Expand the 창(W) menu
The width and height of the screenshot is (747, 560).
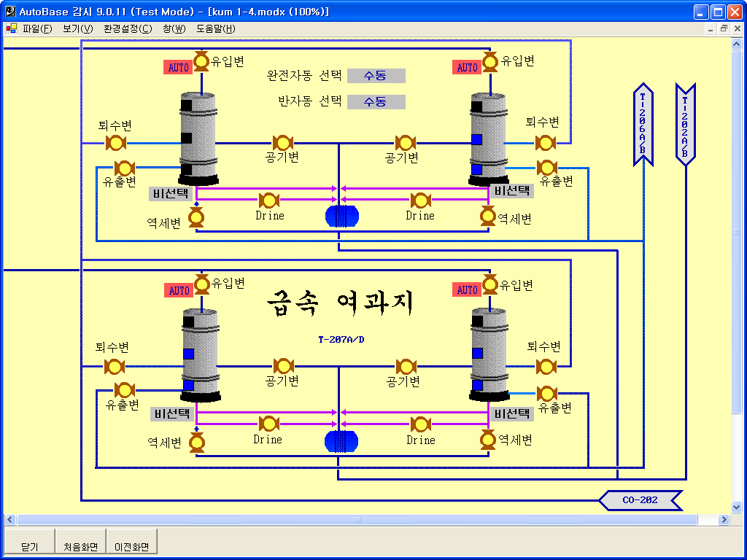coord(174,29)
